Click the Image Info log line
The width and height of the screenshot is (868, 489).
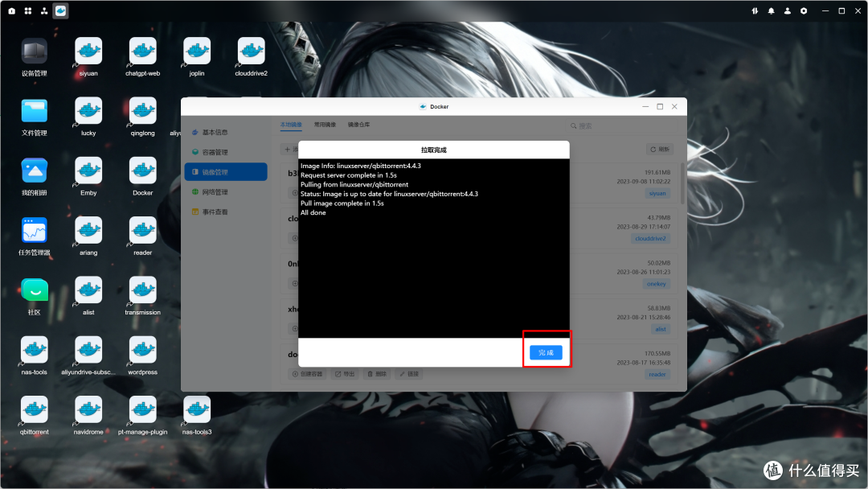click(360, 166)
